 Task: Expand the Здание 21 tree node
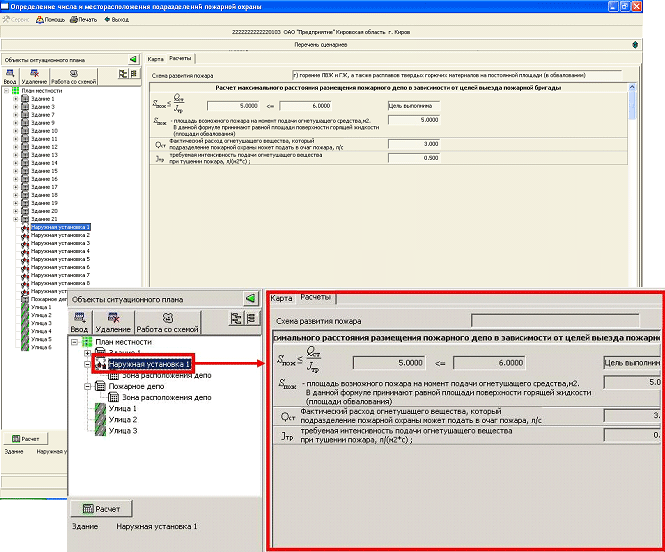click(15, 219)
